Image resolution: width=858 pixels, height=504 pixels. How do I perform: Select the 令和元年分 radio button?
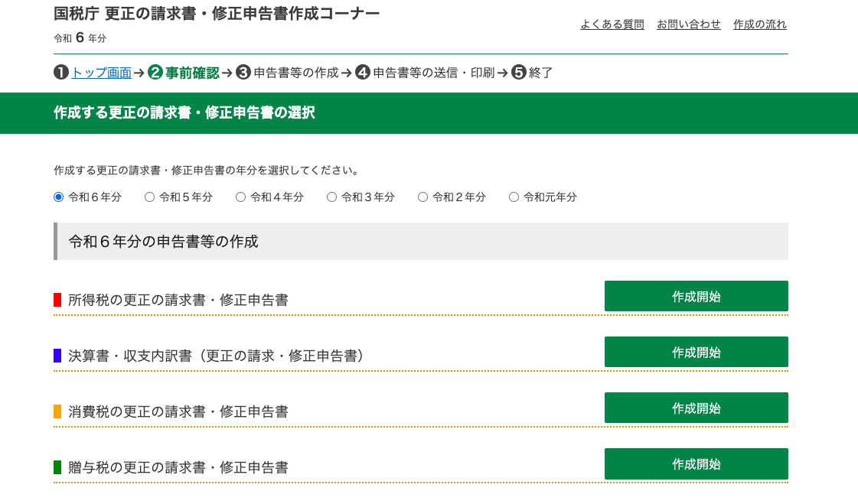pos(514,197)
